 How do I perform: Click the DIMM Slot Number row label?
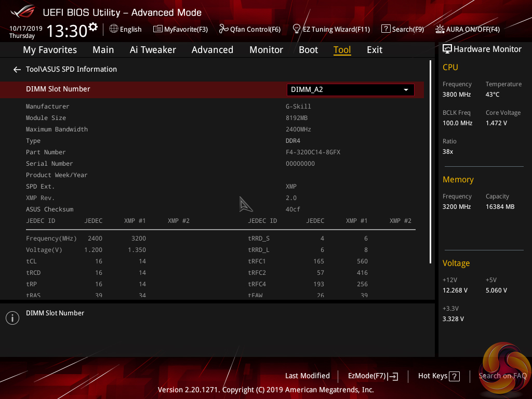click(x=58, y=89)
